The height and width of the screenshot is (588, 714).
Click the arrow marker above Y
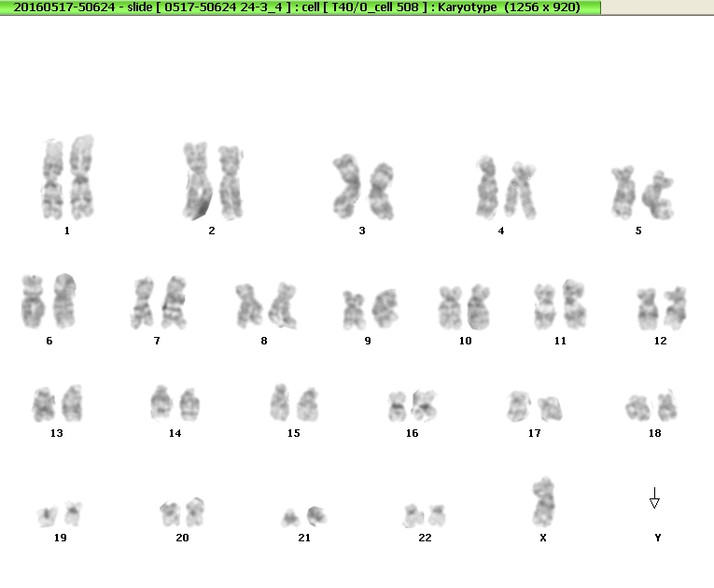point(654,497)
